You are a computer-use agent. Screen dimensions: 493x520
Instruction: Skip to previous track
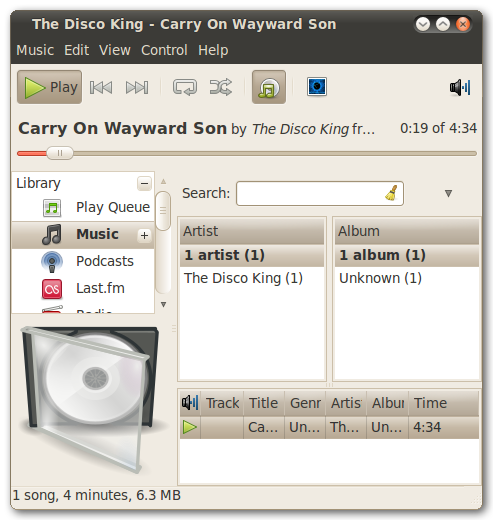tap(101, 87)
